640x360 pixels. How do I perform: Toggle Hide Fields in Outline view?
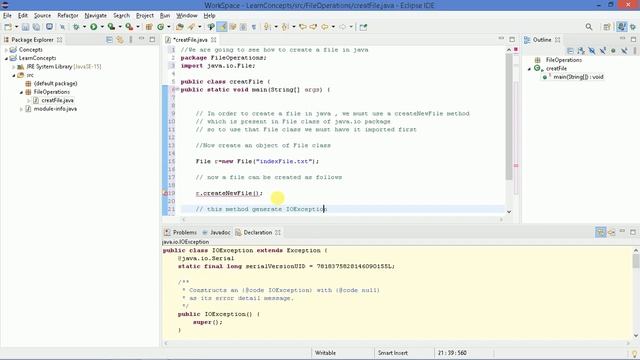point(592,51)
